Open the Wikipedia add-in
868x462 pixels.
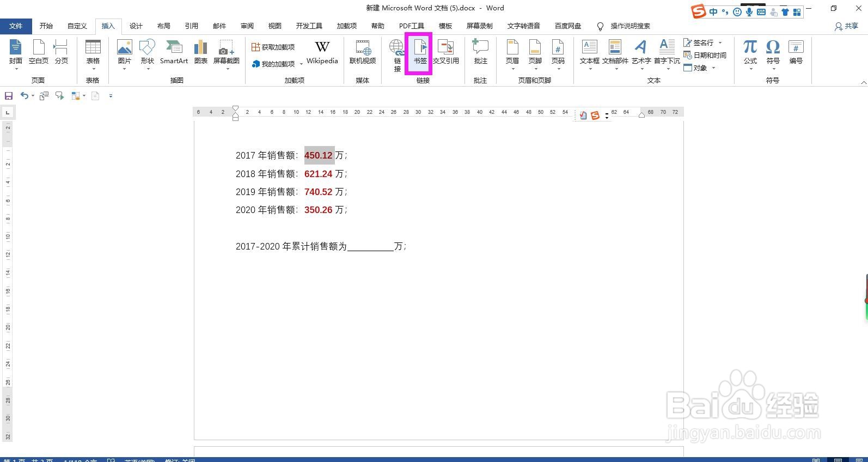pyautogui.click(x=322, y=53)
